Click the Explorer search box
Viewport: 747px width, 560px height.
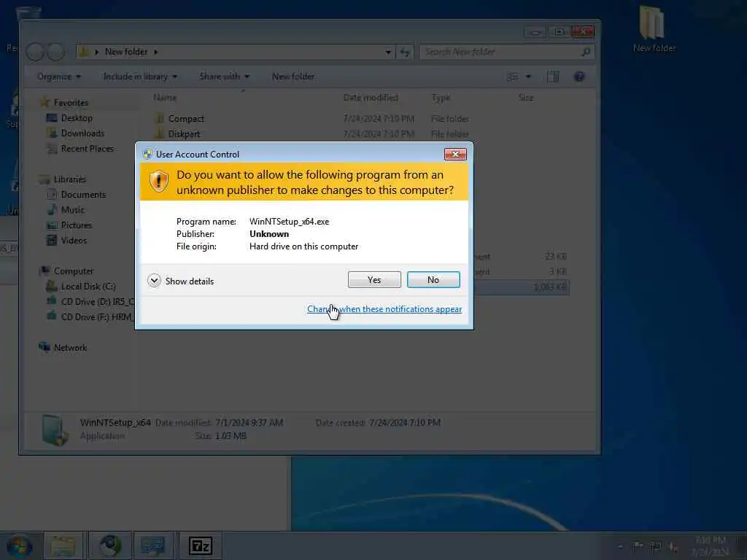[507, 52]
